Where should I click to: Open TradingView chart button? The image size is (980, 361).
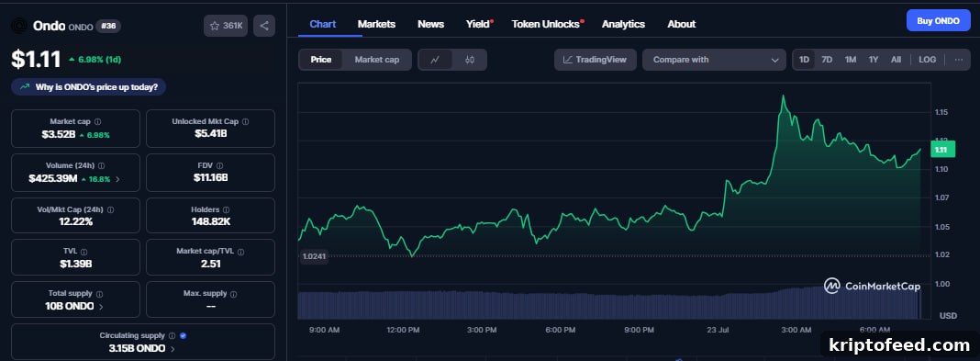point(595,60)
